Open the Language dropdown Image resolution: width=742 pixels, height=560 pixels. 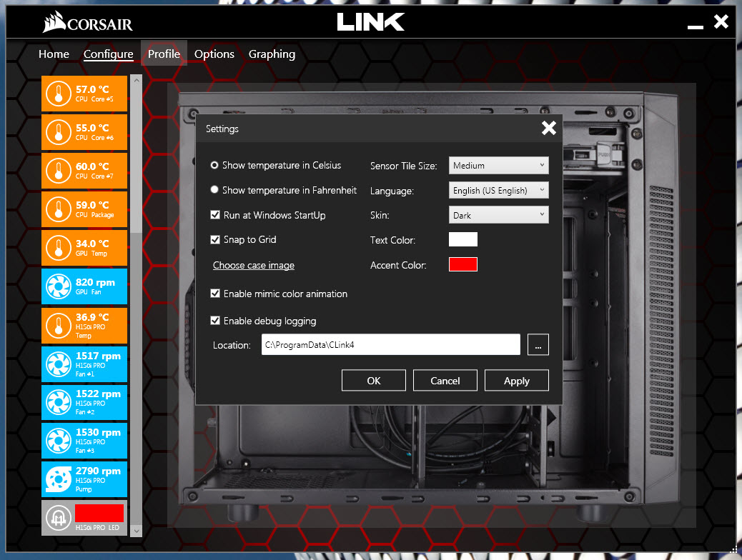499,190
